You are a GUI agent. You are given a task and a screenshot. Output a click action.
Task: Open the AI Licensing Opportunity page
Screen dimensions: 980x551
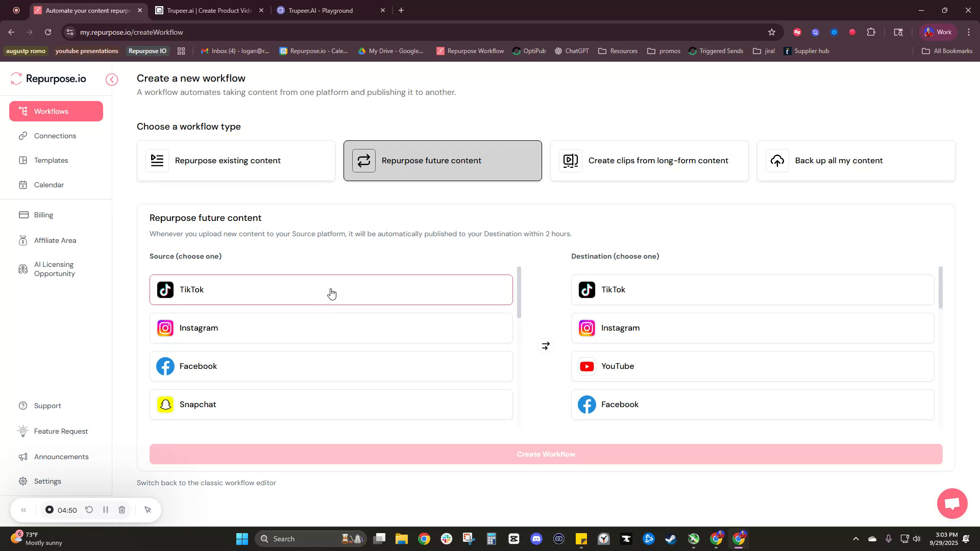[x=54, y=269]
